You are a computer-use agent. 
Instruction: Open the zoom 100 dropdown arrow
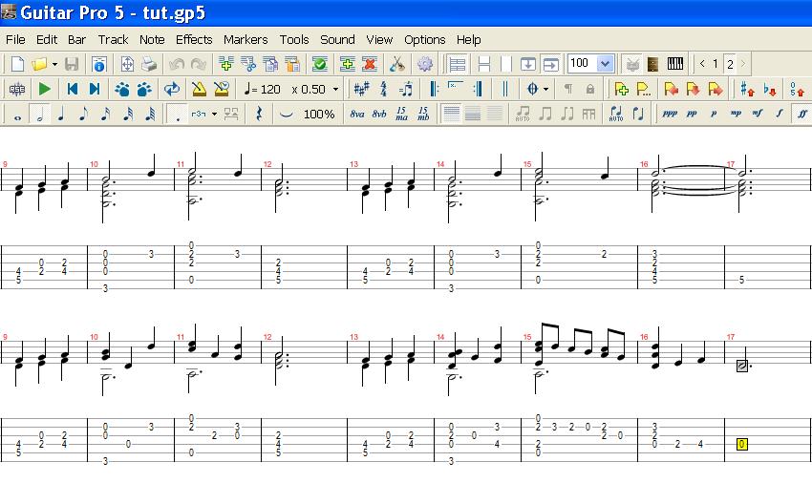[605, 64]
